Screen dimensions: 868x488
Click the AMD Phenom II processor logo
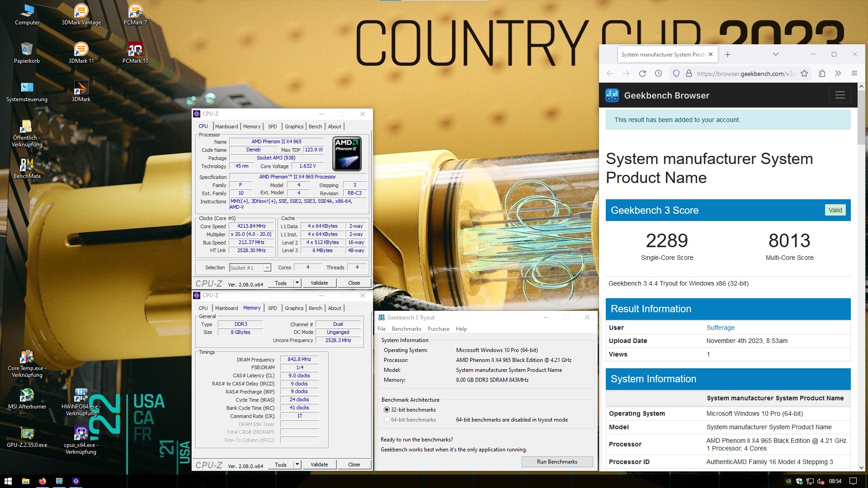pos(347,154)
